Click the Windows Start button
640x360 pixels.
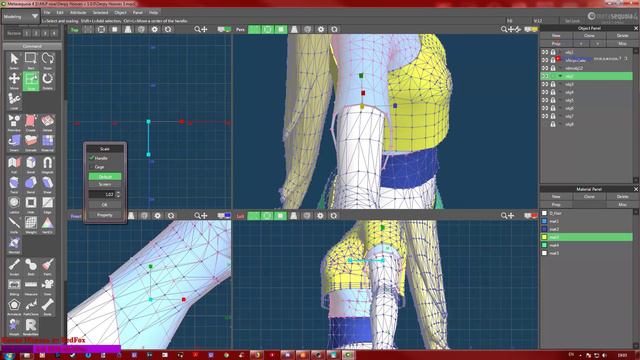click(8, 356)
